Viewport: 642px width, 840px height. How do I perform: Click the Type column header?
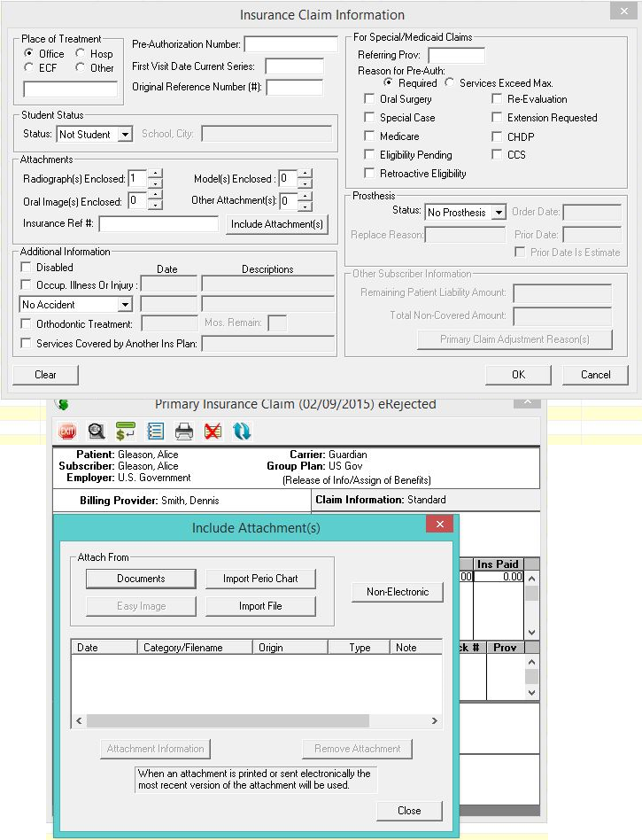[359, 647]
